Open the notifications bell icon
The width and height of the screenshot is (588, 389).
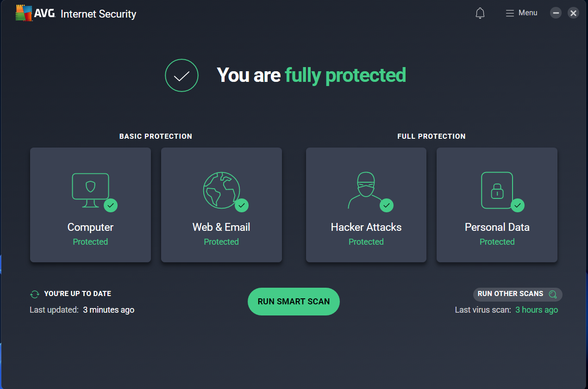(x=480, y=13)
